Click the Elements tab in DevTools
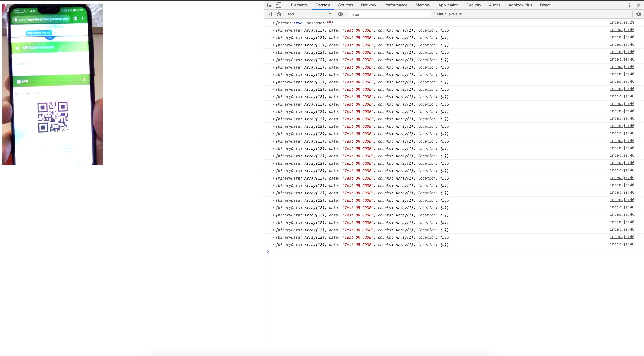644x356 pixels. click(299, 5)
